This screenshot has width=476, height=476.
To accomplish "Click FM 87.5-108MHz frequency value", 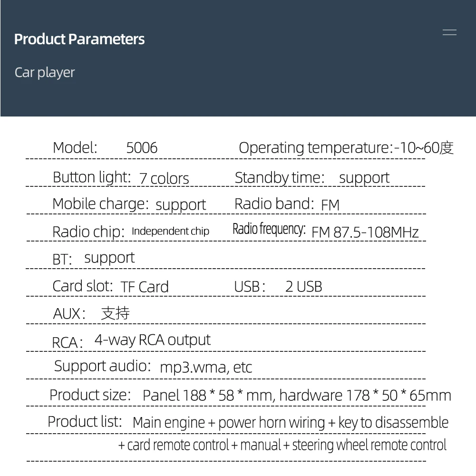I will [x=365, y=232].
